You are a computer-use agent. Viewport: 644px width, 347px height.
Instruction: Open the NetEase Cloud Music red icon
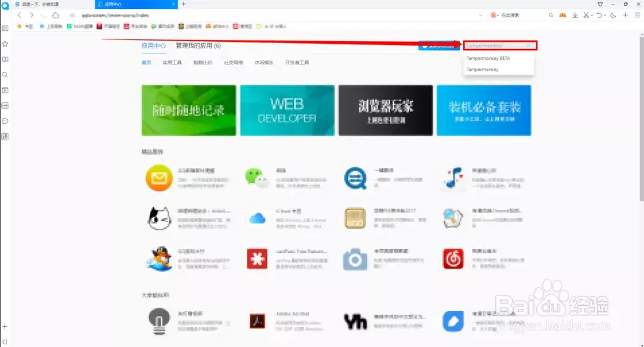pyautogui.click(x=453, y=259)
